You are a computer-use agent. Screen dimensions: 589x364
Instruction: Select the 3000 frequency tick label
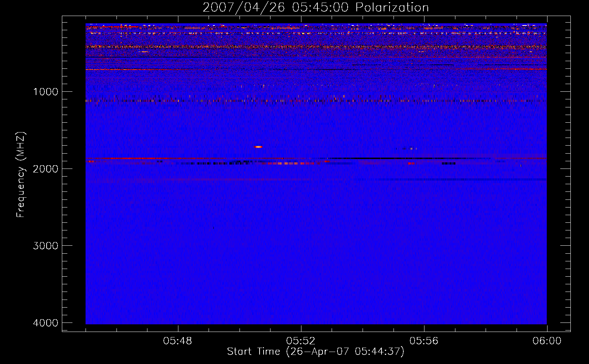[x=46, y=245]
